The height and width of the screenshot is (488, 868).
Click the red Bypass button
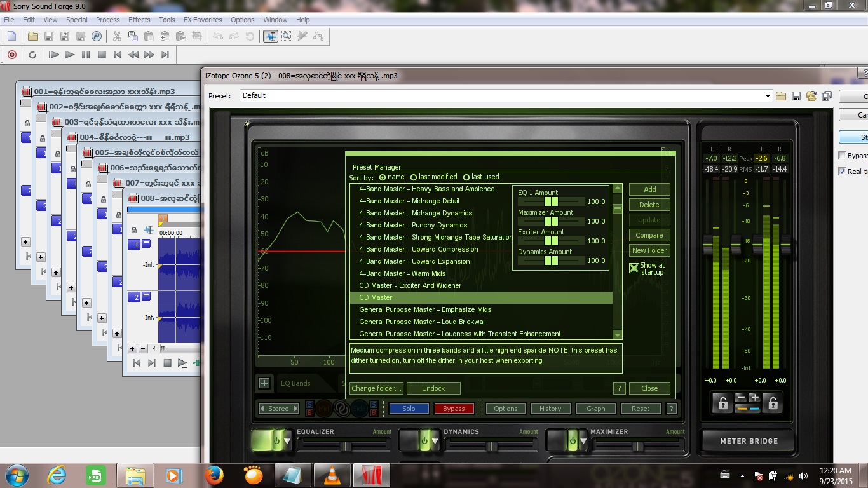click(454, 409)
